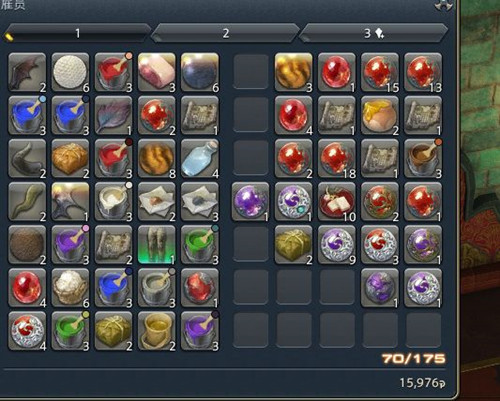Choose the purple materia stack of 9

[337, 245]
